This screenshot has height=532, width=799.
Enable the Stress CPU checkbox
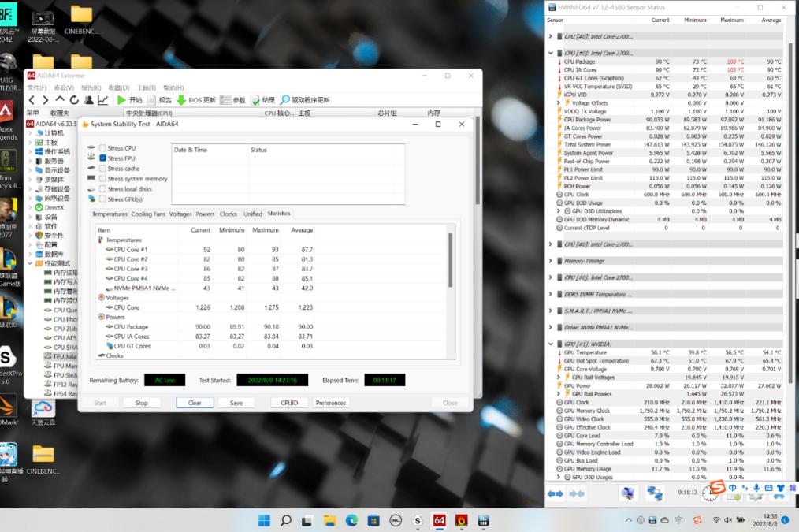[102, 148]
